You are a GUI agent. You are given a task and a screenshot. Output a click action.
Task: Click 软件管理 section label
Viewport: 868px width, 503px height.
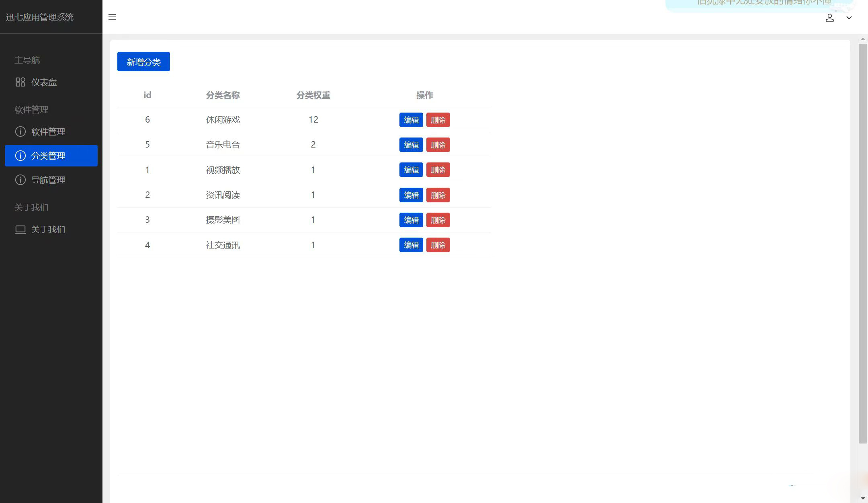point(31,110)
